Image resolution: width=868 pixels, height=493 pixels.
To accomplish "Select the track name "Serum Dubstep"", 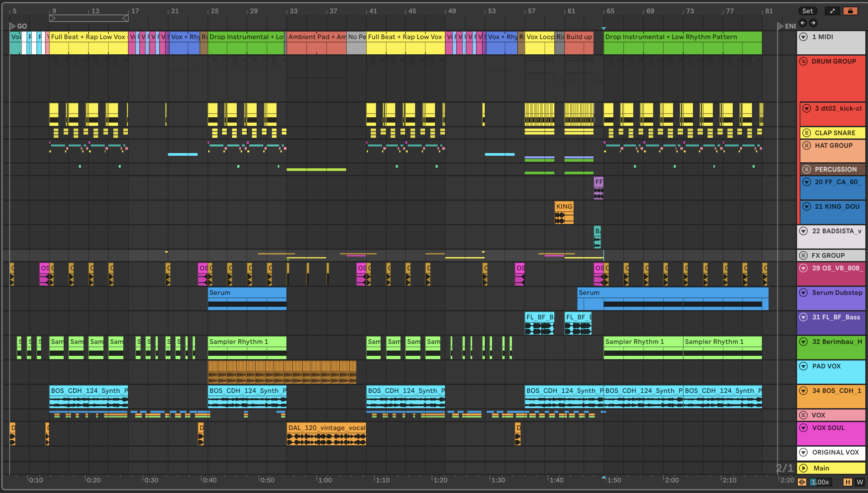I will pos(837,293).
